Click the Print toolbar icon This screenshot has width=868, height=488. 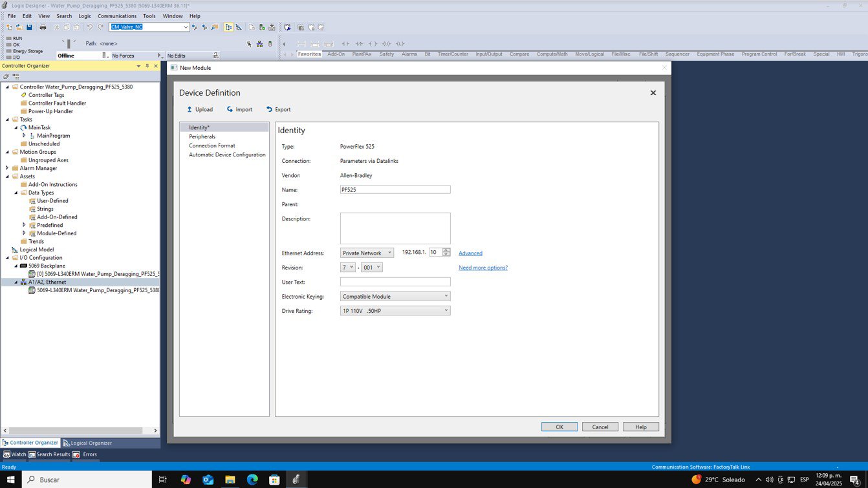pyautogui.click(x=43, y=27)
